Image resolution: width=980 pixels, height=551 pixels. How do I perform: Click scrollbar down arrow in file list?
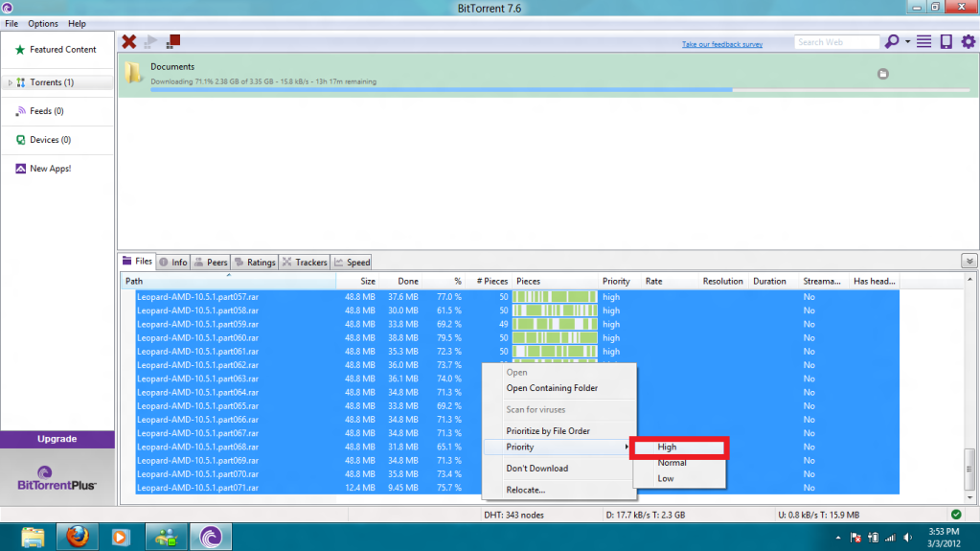coord(969,498)
